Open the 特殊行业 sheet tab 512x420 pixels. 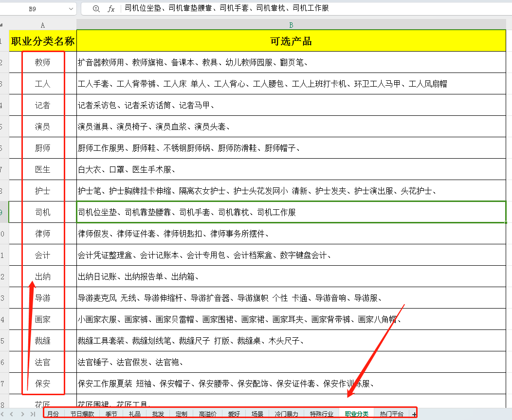point(321,413)
